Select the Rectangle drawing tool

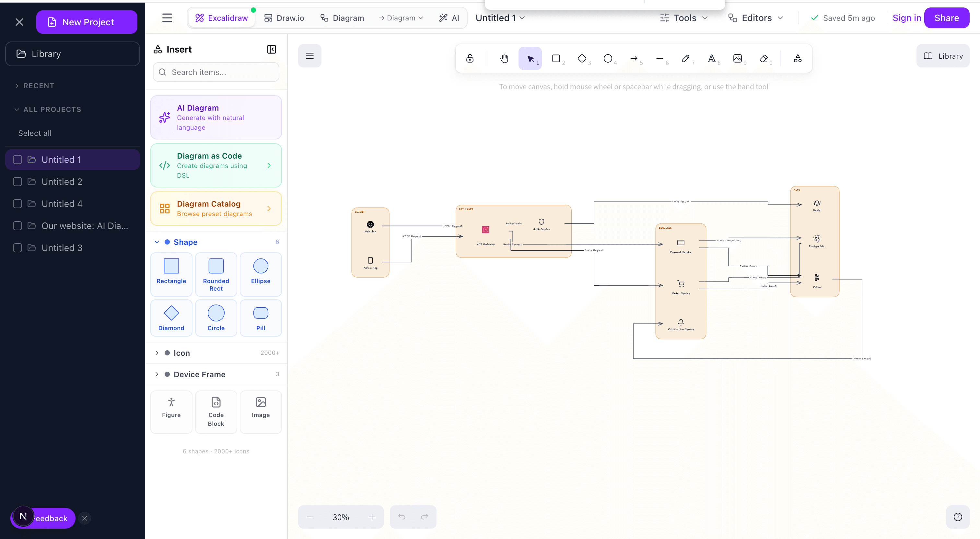556,58
